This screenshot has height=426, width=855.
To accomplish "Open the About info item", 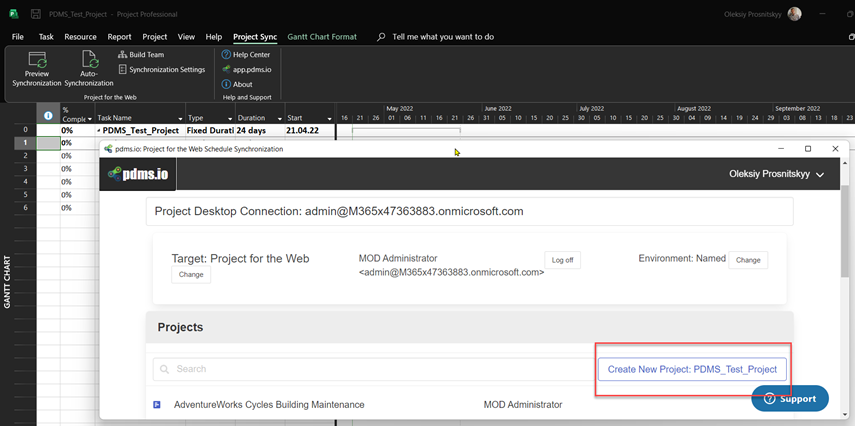I will 237,84.
